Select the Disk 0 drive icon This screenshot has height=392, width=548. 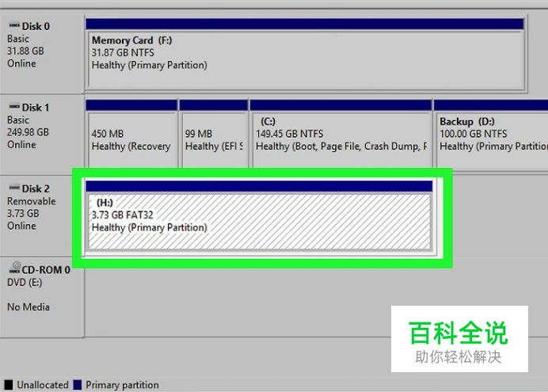point(14,25)
